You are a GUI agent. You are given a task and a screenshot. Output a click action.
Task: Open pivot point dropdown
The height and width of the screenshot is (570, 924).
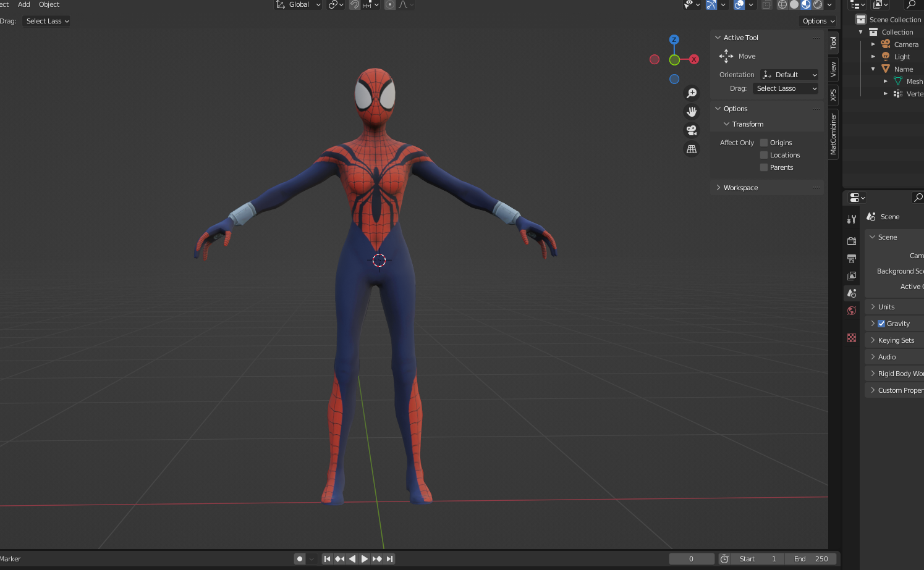[336, 5]
